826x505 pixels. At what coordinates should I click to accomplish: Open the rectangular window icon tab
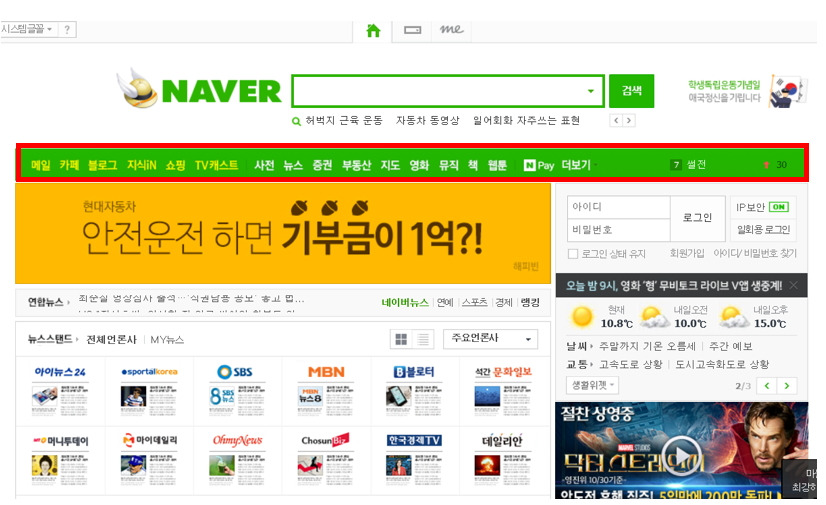412,30
